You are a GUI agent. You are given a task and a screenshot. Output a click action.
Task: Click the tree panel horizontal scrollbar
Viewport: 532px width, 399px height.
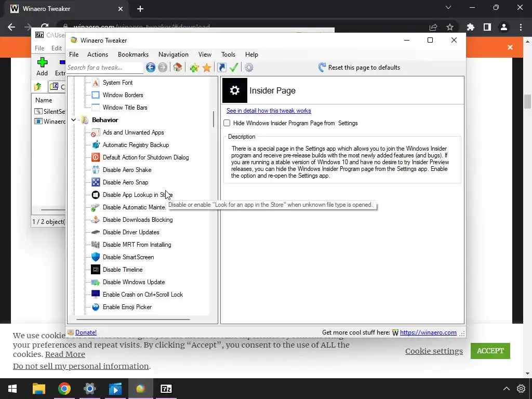(133, 320)
